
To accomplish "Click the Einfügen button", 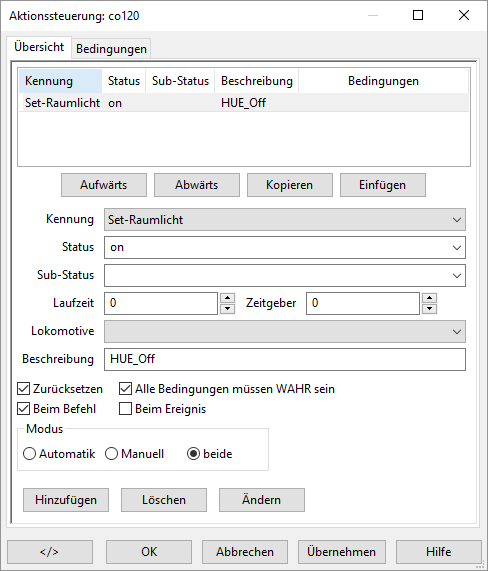I will (383, 185).
